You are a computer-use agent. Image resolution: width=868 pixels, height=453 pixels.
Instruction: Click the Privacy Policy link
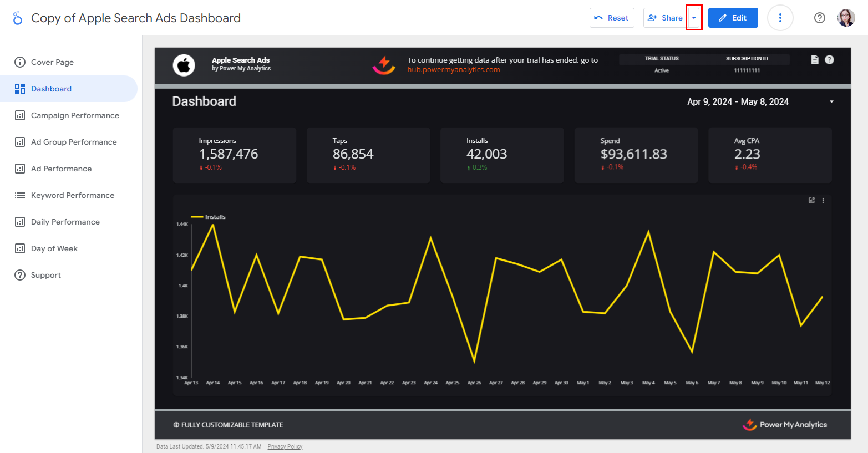coord(285,446)
